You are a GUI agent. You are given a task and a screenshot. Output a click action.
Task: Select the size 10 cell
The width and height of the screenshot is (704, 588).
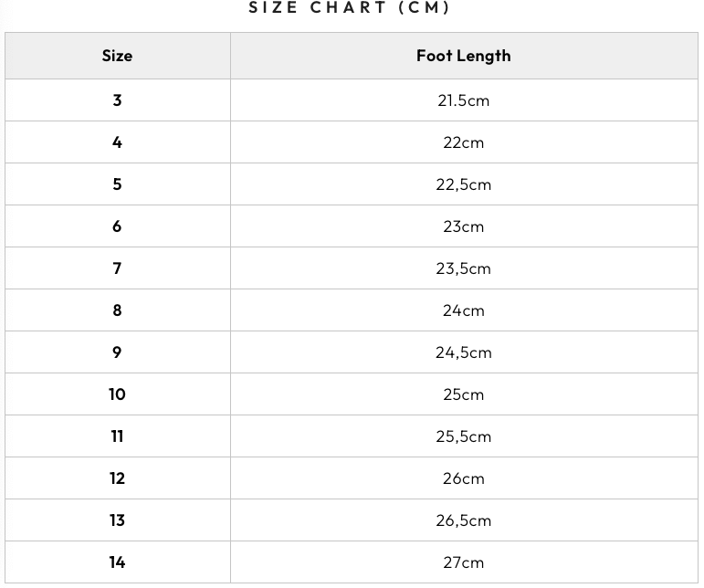(117, 394)
